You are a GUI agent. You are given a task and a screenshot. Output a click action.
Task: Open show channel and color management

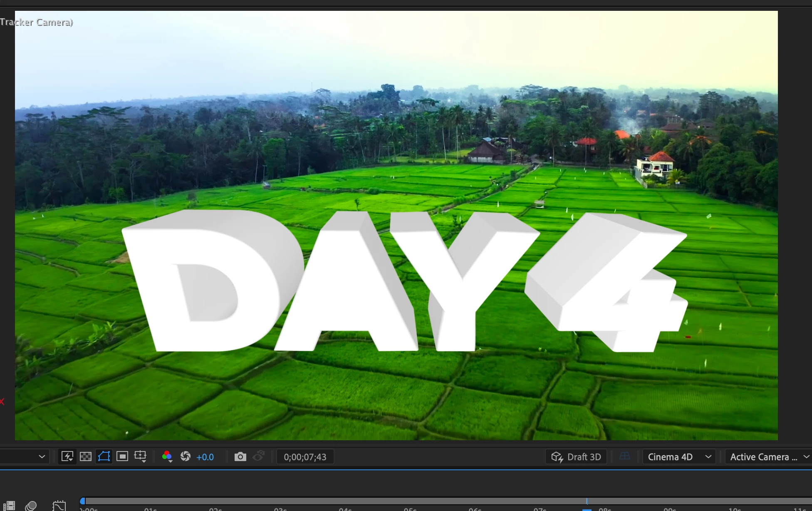pos(167,456)
